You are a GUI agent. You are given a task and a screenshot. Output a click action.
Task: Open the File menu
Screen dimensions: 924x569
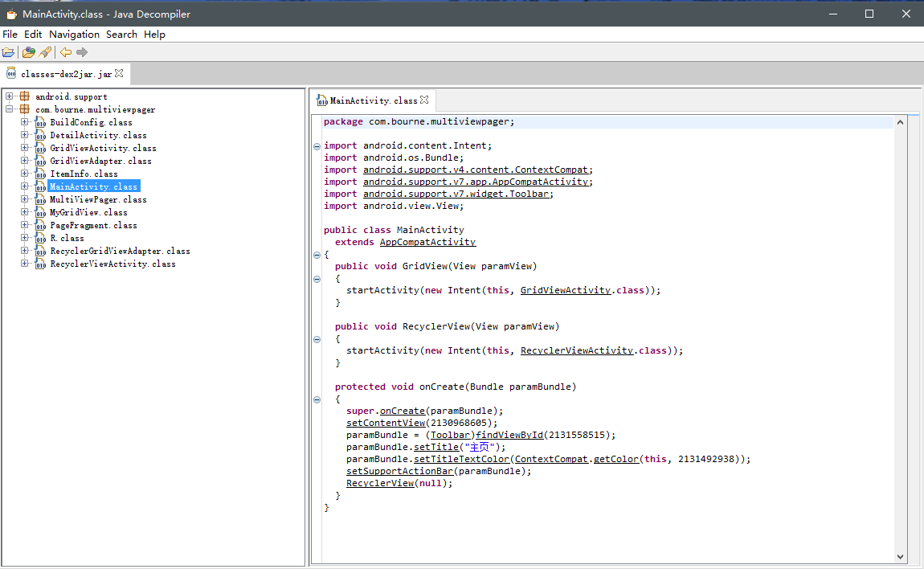[x=10, y=35]
